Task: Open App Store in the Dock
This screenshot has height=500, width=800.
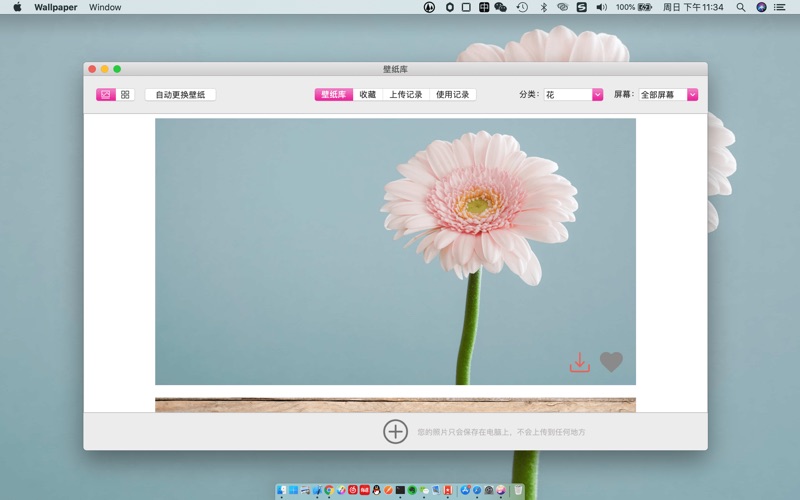Action: (465, 490)
